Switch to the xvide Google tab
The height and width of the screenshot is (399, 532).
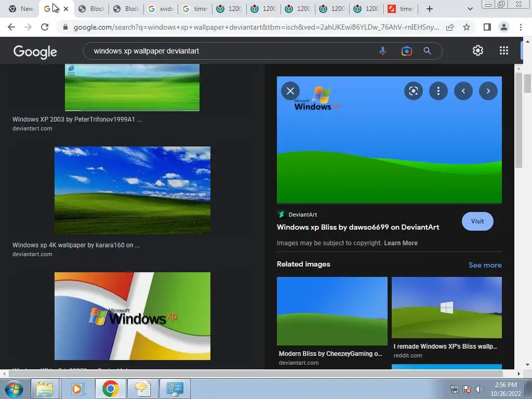(161, 9)
